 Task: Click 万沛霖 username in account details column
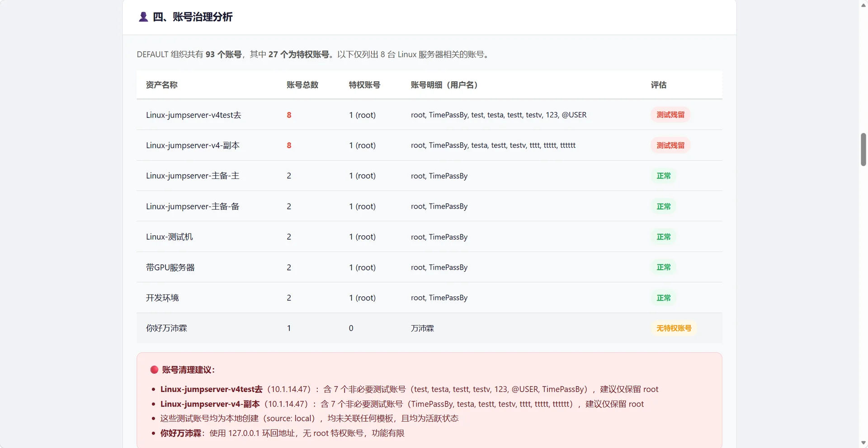[422, 328]
